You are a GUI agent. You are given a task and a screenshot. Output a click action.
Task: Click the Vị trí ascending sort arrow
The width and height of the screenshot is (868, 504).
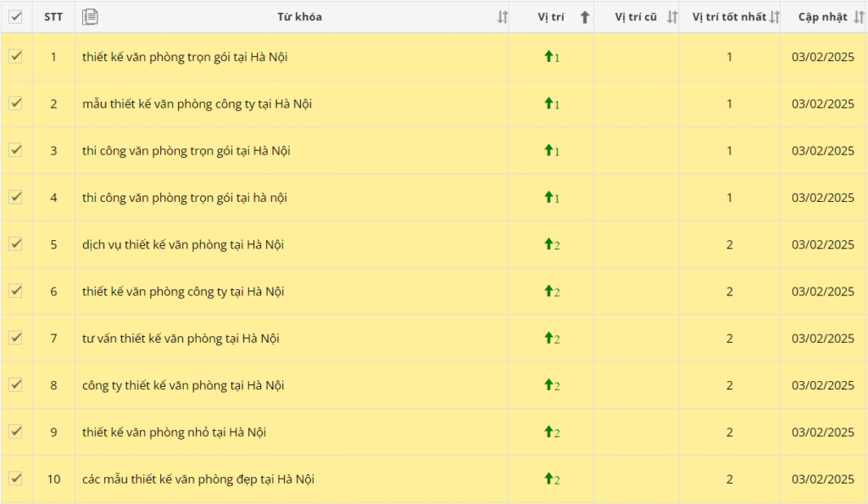[x=584, y=17]
